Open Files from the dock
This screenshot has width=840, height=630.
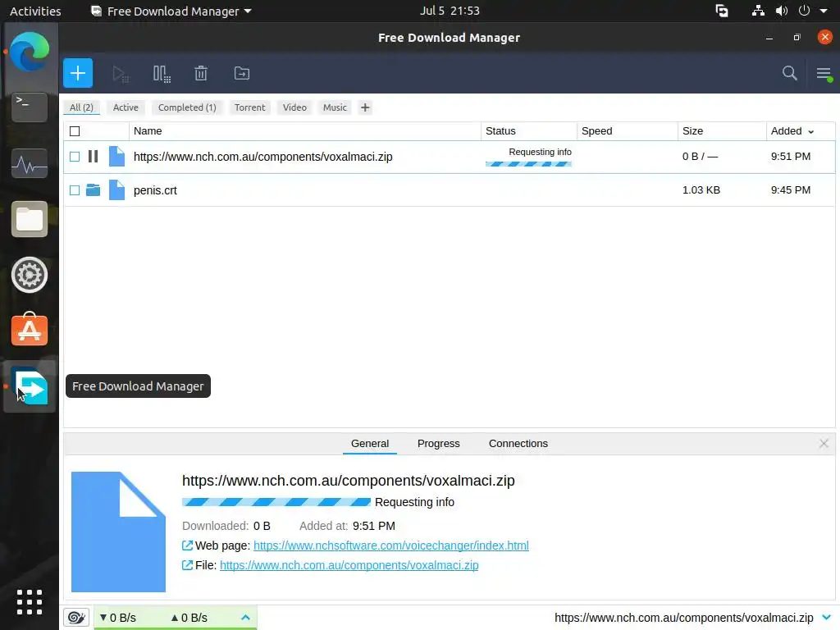click(x=30, y=219)
